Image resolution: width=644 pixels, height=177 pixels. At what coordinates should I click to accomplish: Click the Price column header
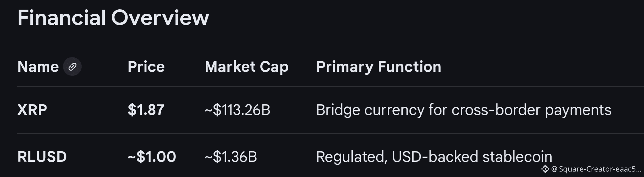(146, 66)
